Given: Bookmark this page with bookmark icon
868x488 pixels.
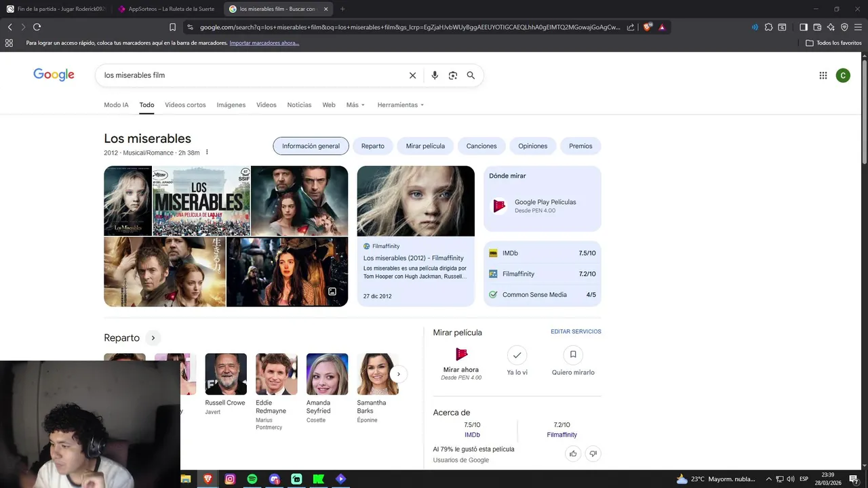Looking at the screenshot, I should tap(172, 27).
